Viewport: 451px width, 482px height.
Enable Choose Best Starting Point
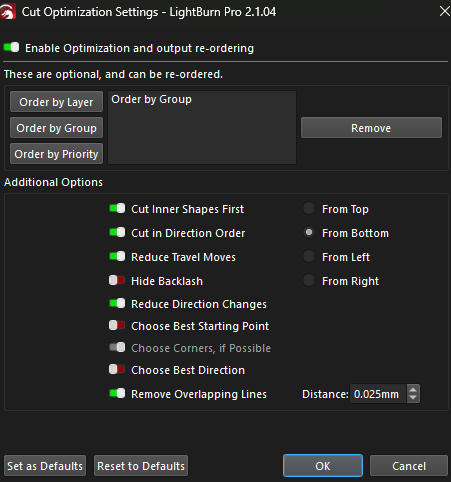point(117,325)
